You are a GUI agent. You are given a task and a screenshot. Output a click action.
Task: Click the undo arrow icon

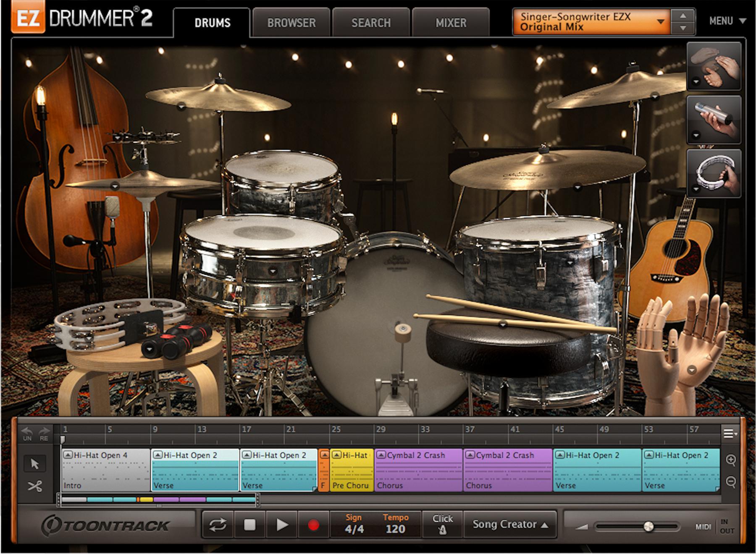[x=27, y=433]
